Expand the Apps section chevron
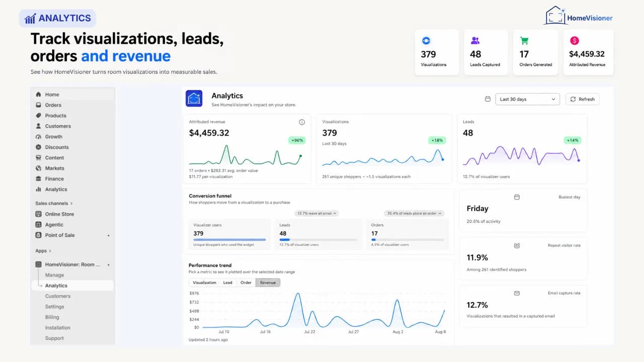This screenshot has width=644, height=362. pyautogui.click(x=50, y=251)
